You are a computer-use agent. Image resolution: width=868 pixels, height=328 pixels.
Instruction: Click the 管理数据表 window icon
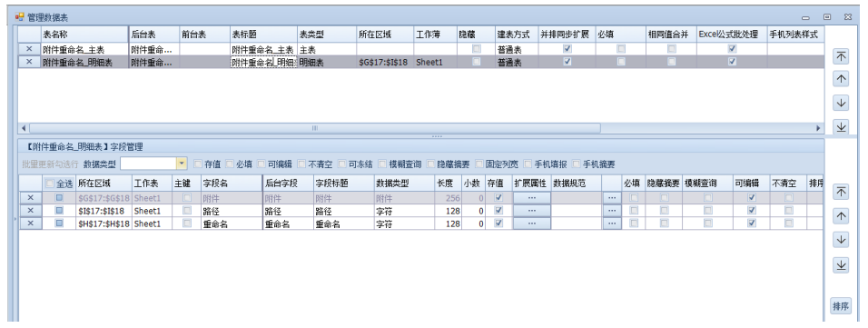tap(19, 17)
